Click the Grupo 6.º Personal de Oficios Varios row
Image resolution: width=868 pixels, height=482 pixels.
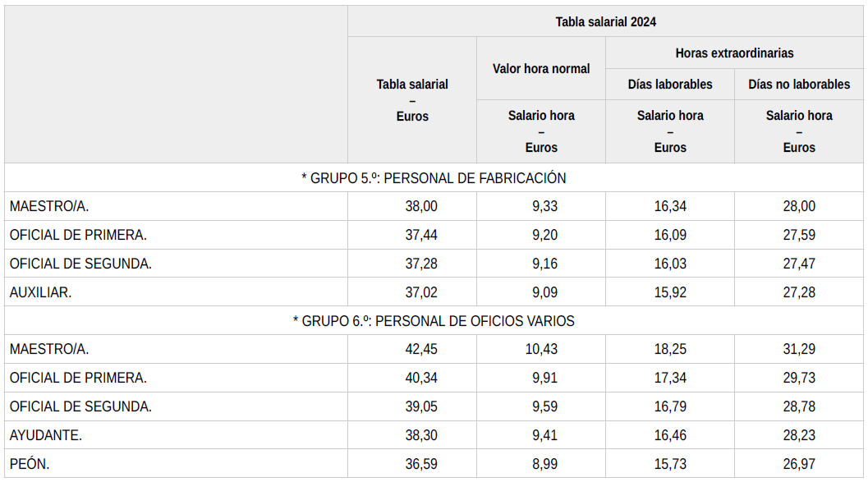(434, 321)
